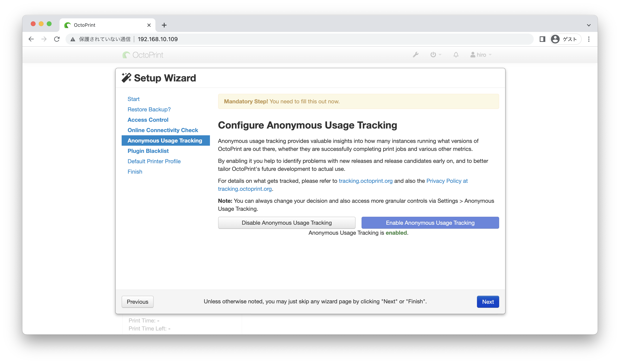
Task: Click Enable Anonymous Usage Tracking button
Action: tap(430, 223)
